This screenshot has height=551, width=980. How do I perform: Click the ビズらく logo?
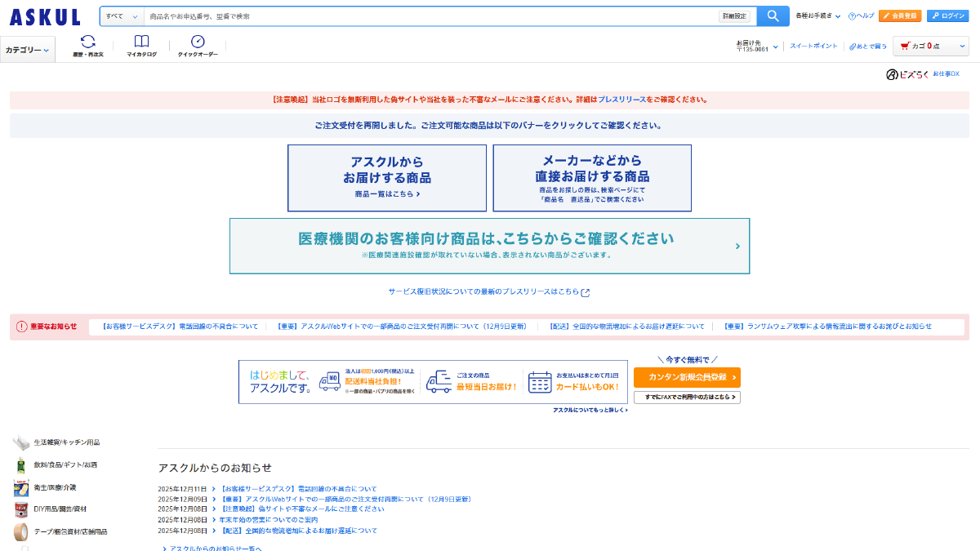pos(907,74)
